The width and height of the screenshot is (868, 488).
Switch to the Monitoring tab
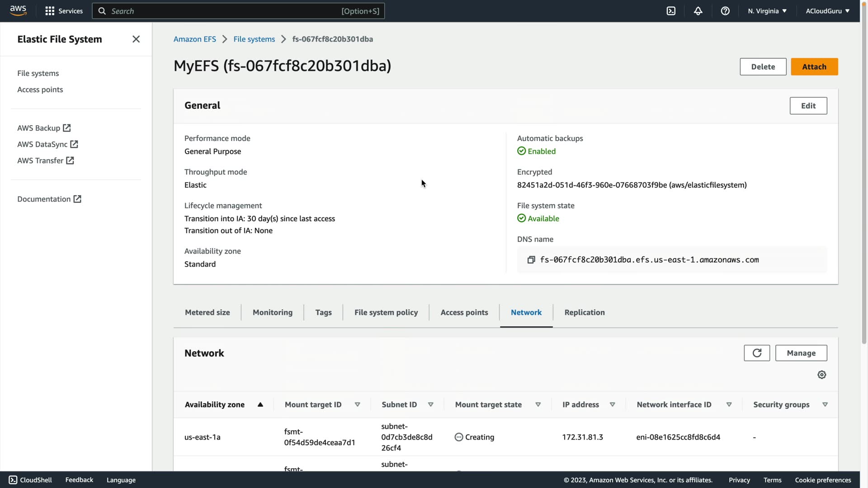pos(273,312)
